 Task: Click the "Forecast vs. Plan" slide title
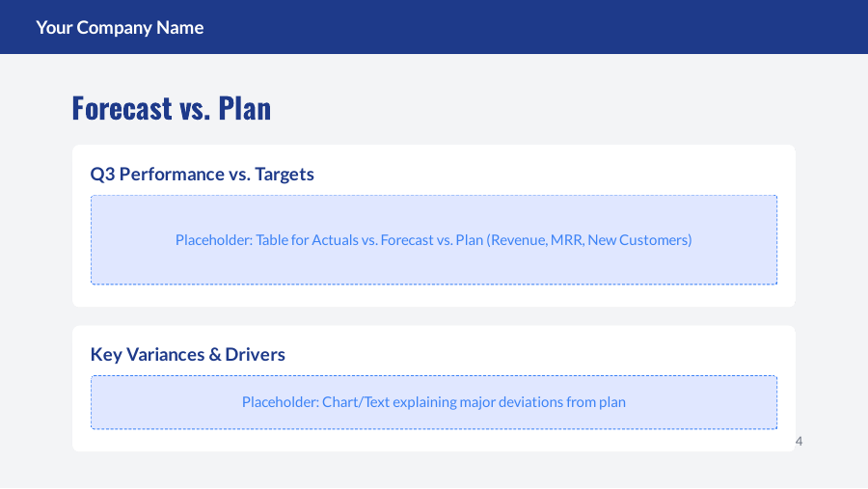[171, 108]
